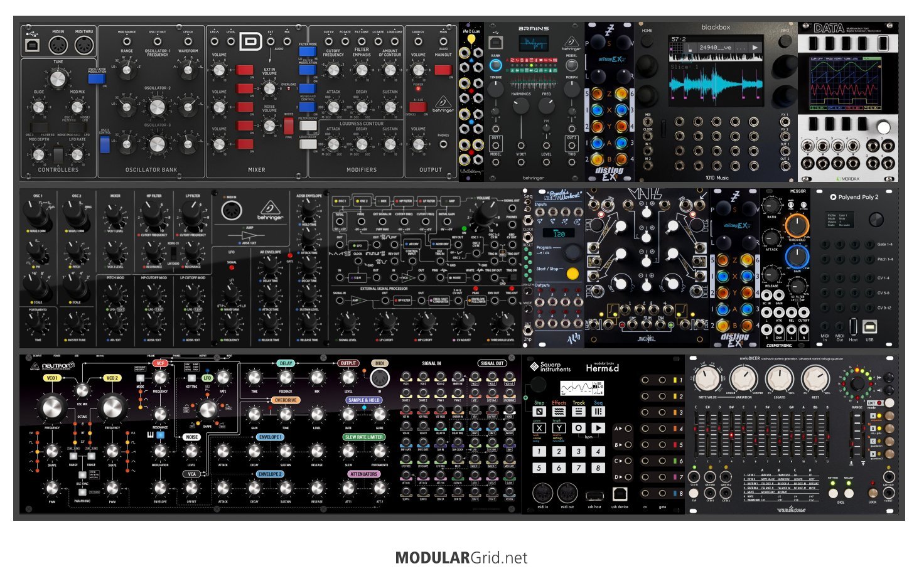The width and height of the screenshot is (924, 571).
Task: Click the INFO button on blackbox
Action: (784, 42)
